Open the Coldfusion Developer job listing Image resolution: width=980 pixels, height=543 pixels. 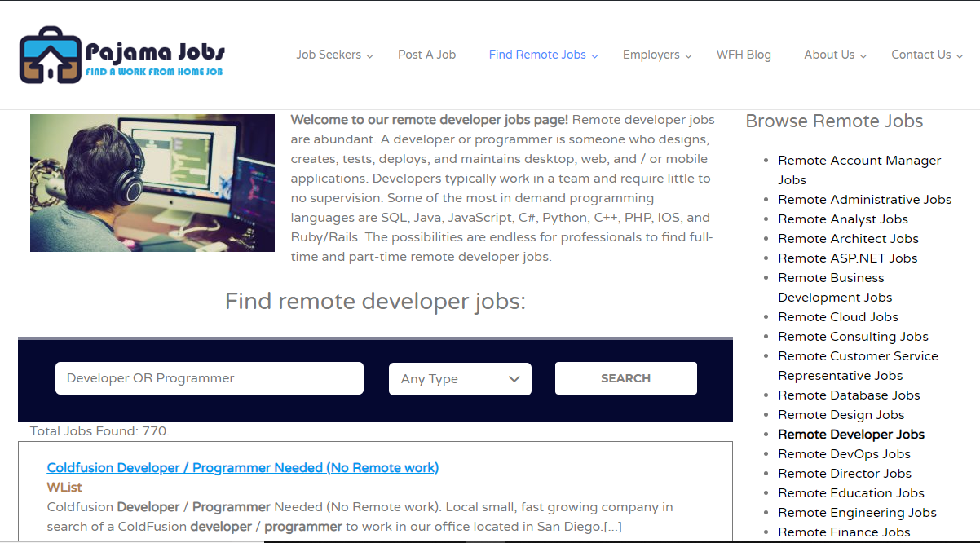tap(243, 467)
